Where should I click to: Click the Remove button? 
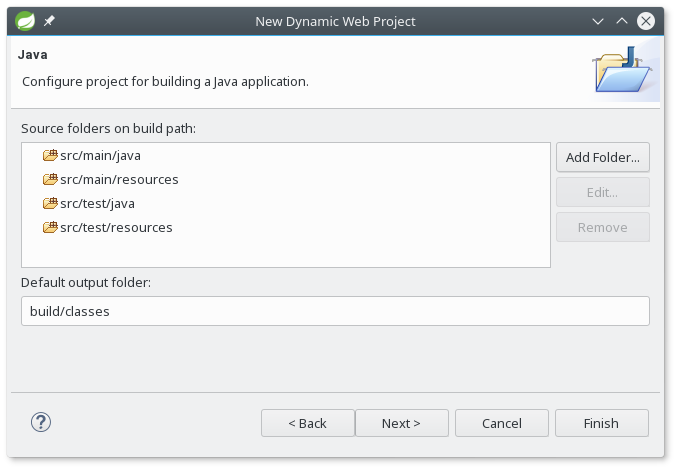(x=603, y=227)
